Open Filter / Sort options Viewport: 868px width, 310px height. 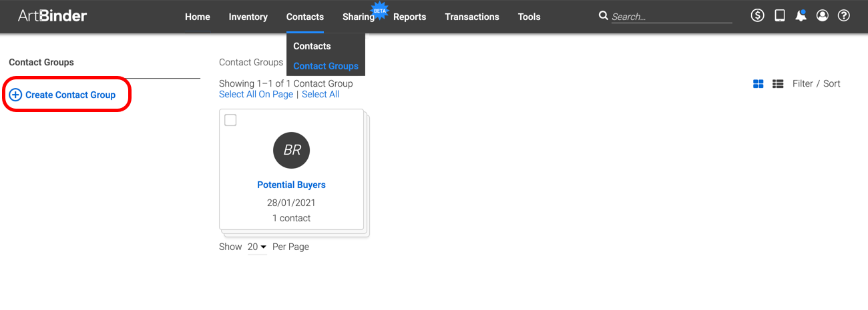coord(817,84)
